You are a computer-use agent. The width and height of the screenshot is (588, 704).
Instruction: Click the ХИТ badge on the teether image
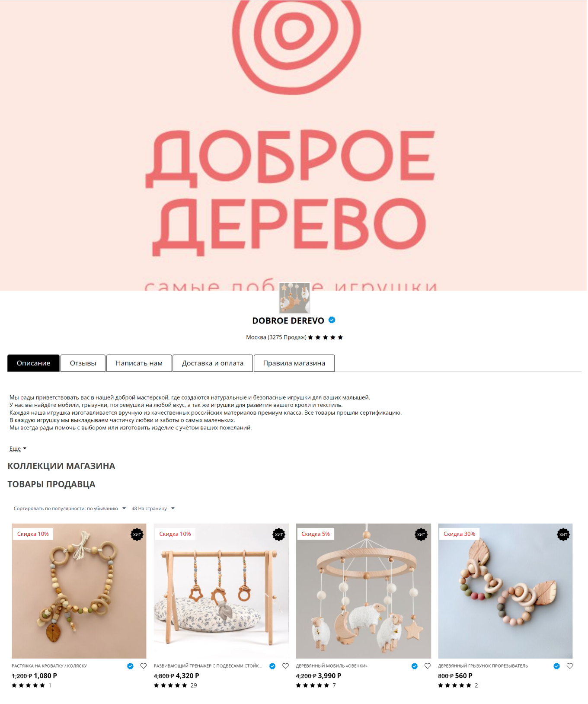click(563, 534)
